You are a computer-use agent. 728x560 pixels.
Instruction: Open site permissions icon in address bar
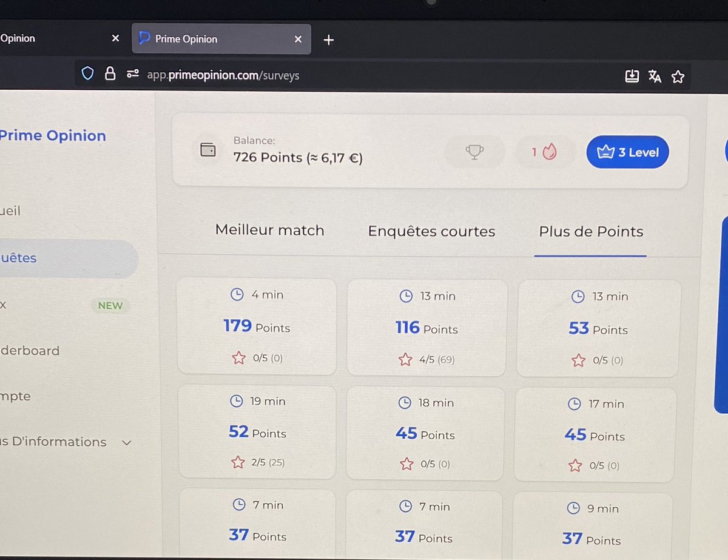coord(133,74)
